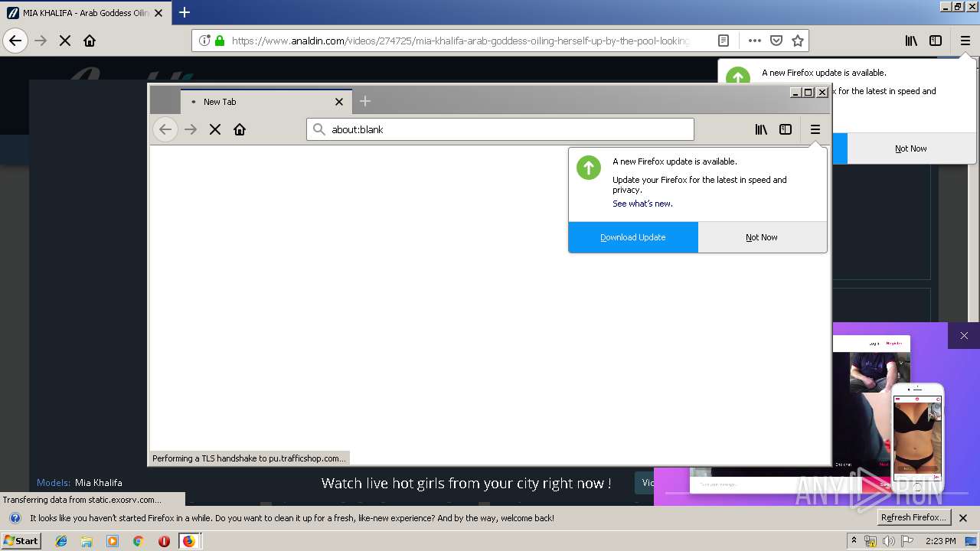
Task: Open hamburger menu in the popup window
Action: pos(815,129)
